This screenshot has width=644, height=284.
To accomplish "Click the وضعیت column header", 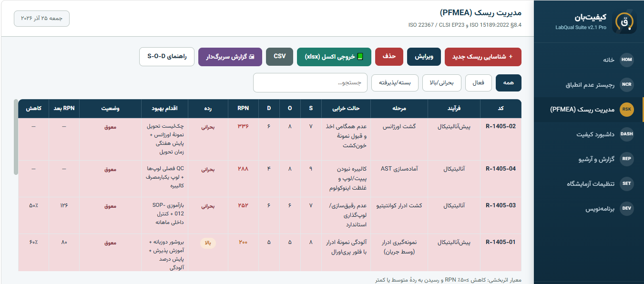I will pyautogui.click(x=110, y=109).
